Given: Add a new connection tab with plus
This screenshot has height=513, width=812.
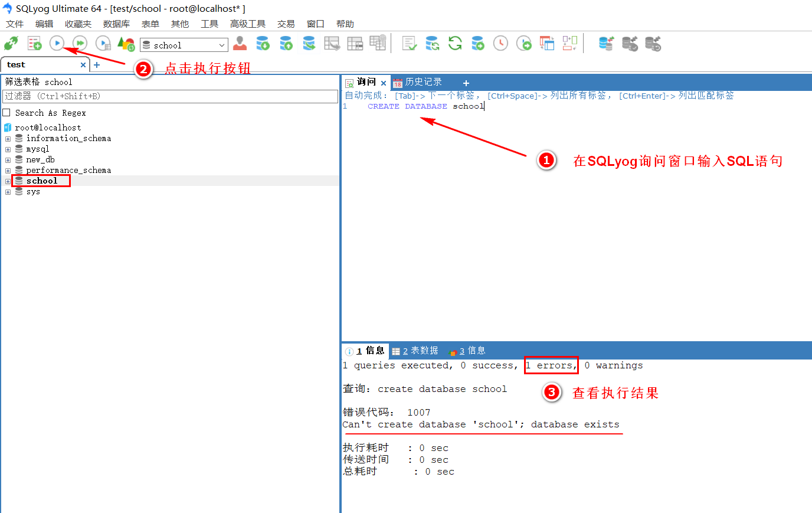Looking at the screenshot, I should click(97, 65).
